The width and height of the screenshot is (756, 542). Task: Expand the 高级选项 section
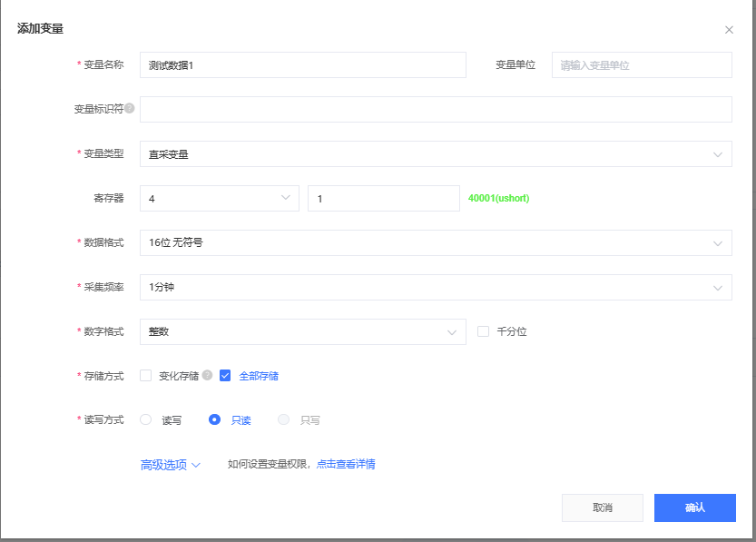point(170,465)
